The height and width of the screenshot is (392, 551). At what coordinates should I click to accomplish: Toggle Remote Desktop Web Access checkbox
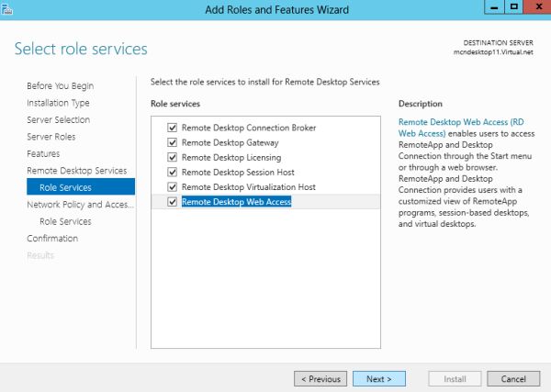coord(172,201)
